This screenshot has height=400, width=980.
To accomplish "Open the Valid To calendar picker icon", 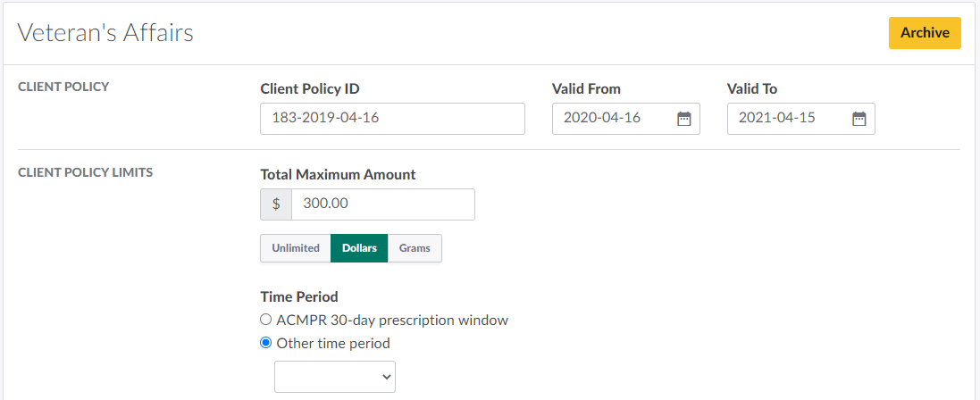I will (859, 119).
